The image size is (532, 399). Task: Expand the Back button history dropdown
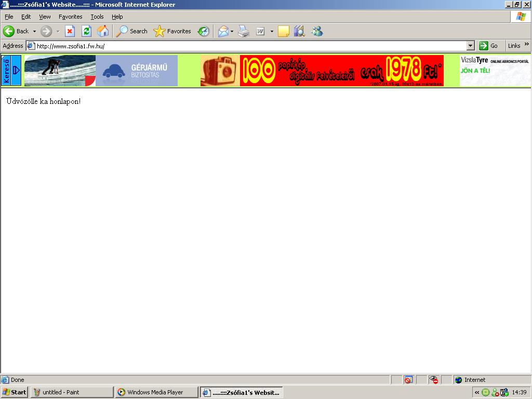pyautogui.click(x=35, y=31)
